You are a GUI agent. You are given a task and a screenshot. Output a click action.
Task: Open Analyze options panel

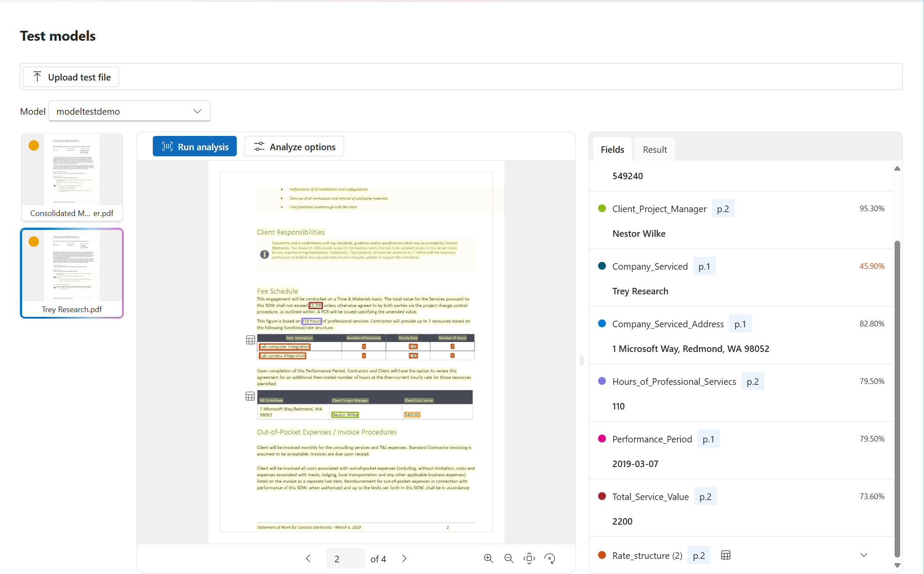(x=296, y=147)
